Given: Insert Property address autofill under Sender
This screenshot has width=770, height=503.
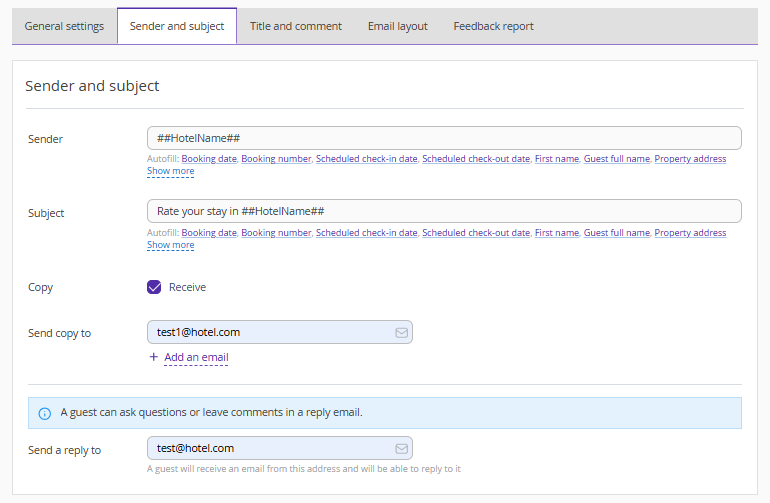Looking at the screenshot, I should pyautogui.click(x=690, y=159).
